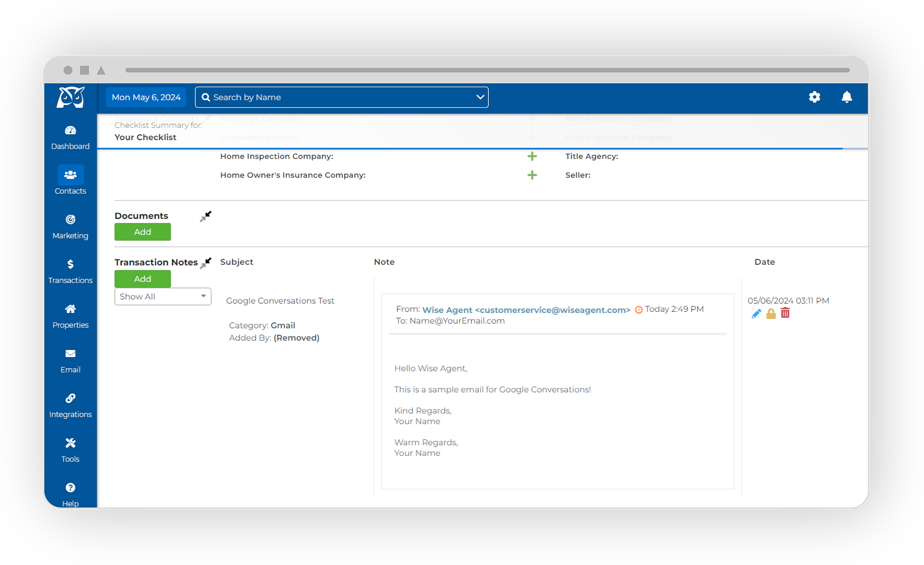Click the browser address bar
This screenshot has width=924, height=565.
coord(487,70)
